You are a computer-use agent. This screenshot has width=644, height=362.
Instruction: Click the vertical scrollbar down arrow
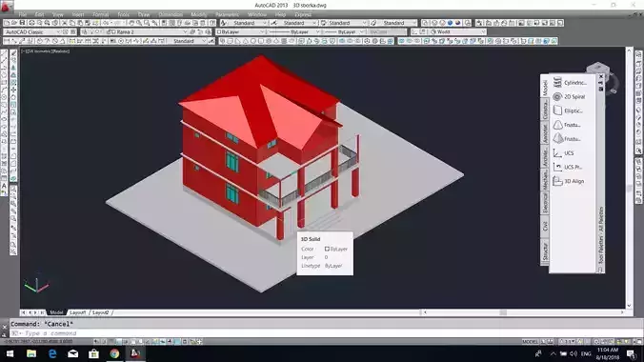tap(629, 306)
